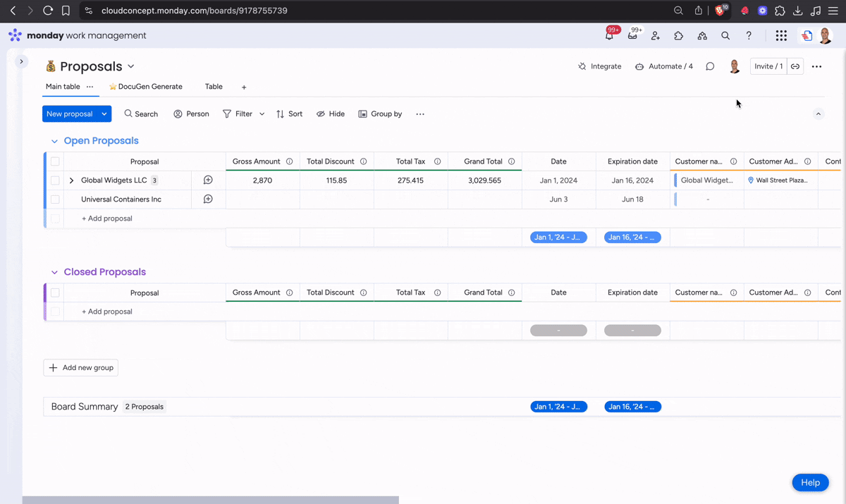Viewport: 846px width, 504px height.
Task: Collapse the Closed Proposals group
Action: tap(54, 272)
